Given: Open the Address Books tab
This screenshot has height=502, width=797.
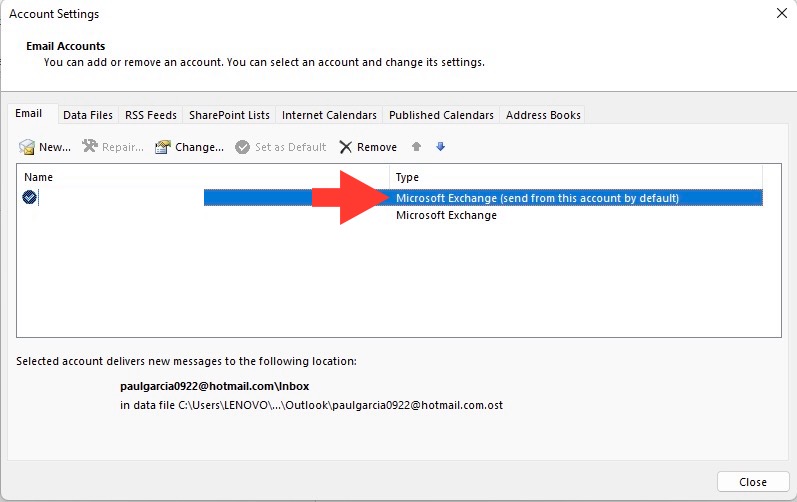Looking at the screenshot, I should point(543,115).
